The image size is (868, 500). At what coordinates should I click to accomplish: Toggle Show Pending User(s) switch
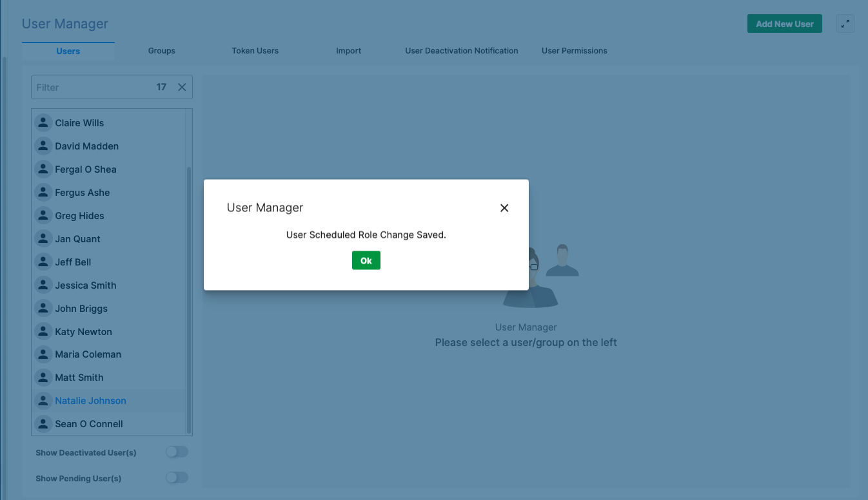click(177, 478)
